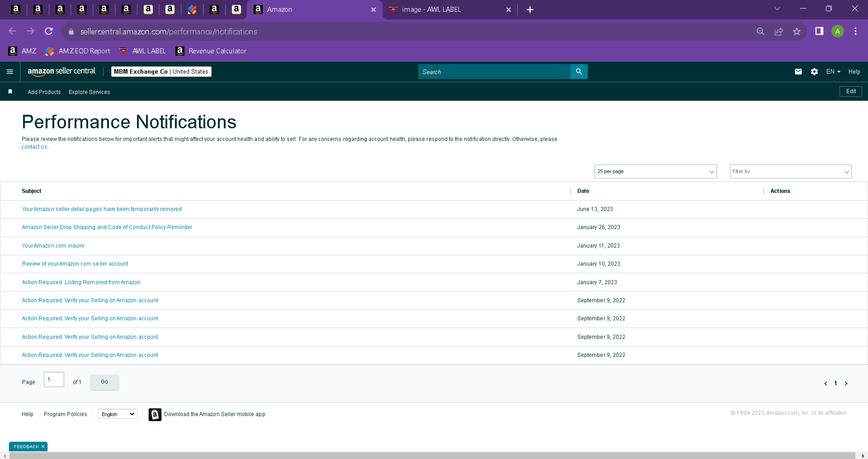Click the Seller Central search field
868x459 pixels.
494,71
